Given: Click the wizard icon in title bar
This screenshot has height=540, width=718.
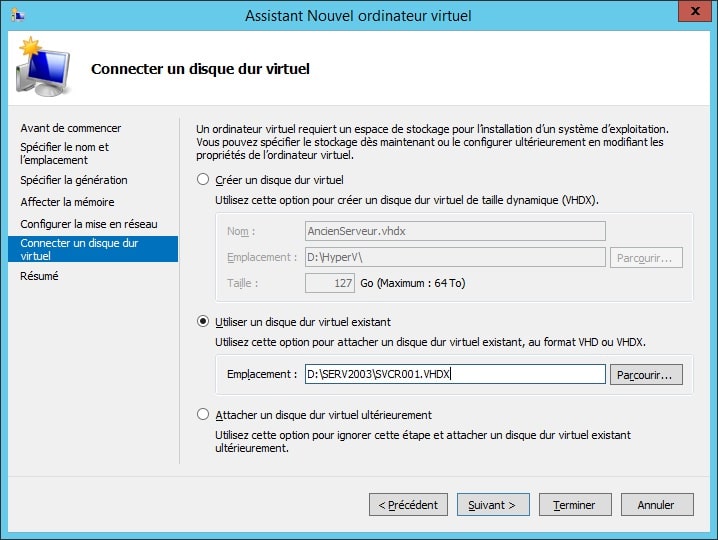Looking at the screenshot, I should click(x=16, y=16).
